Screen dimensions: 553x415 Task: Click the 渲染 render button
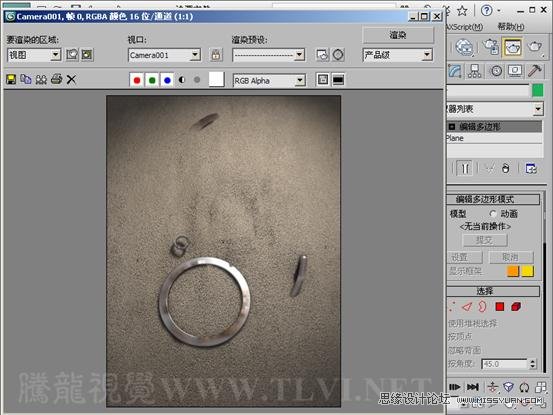point(398,35)
